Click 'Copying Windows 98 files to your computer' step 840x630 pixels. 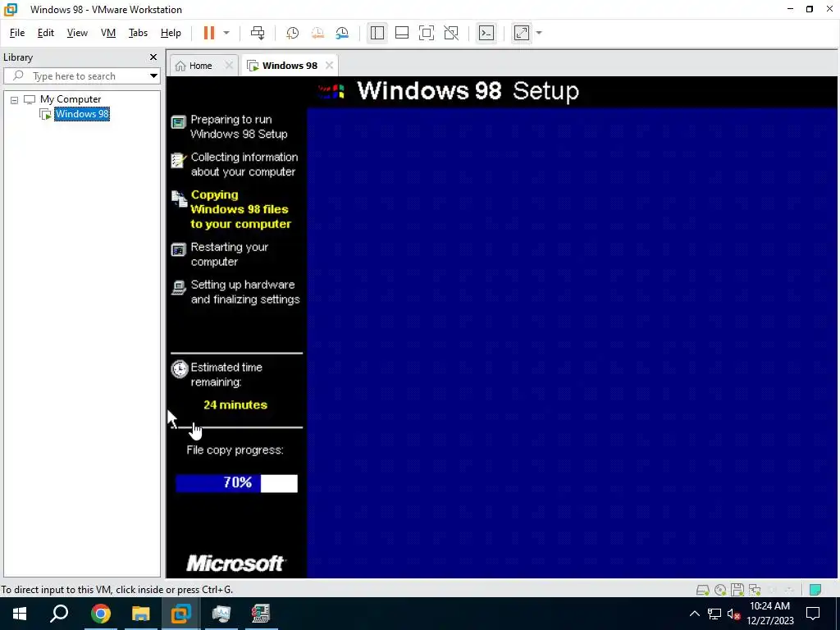click(x=240, y=209)
